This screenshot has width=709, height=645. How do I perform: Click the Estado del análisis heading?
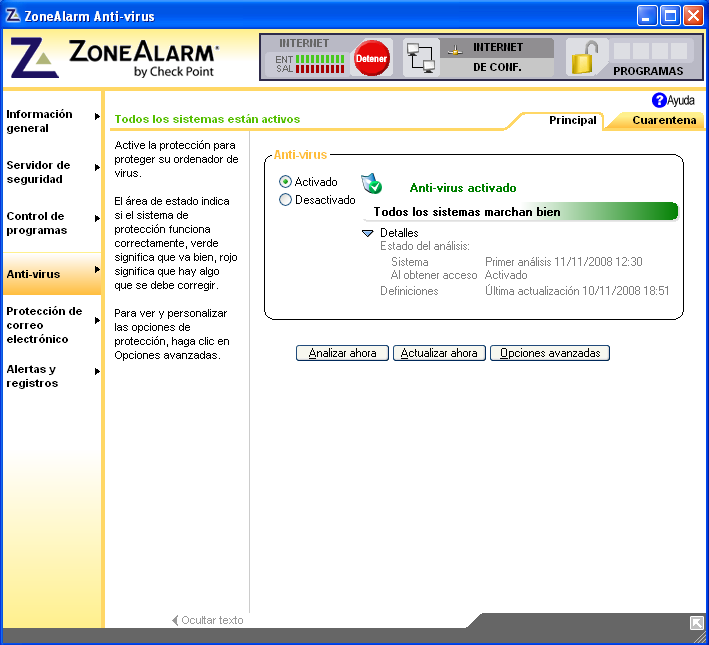tap(425, 246)
